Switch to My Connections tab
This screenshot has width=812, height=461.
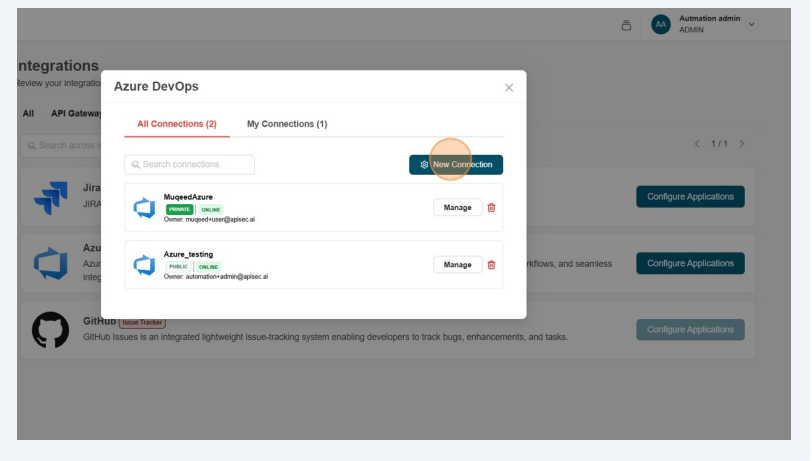(287, 124)
